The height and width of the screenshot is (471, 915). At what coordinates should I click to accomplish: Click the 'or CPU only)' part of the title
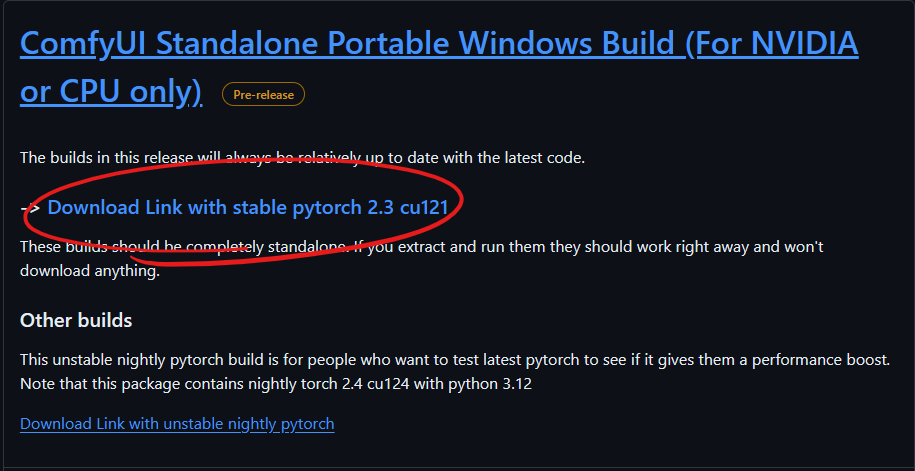tap(111, 91)
